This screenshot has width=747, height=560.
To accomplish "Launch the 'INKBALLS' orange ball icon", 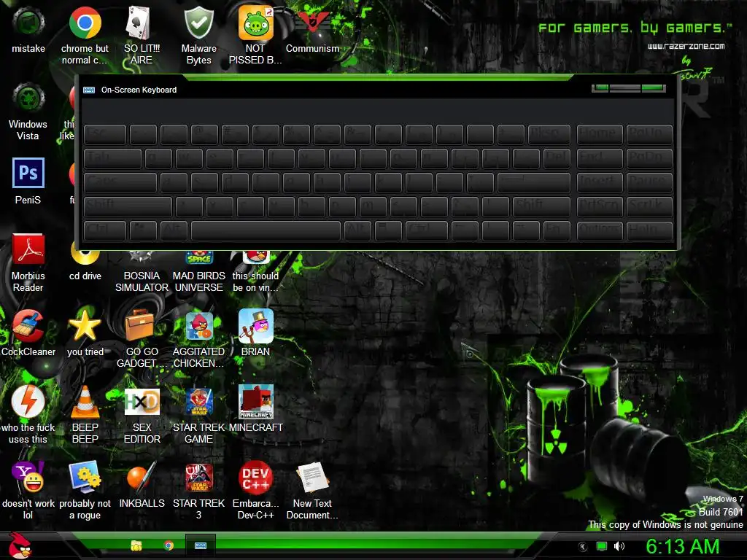I will pos(142,485).
